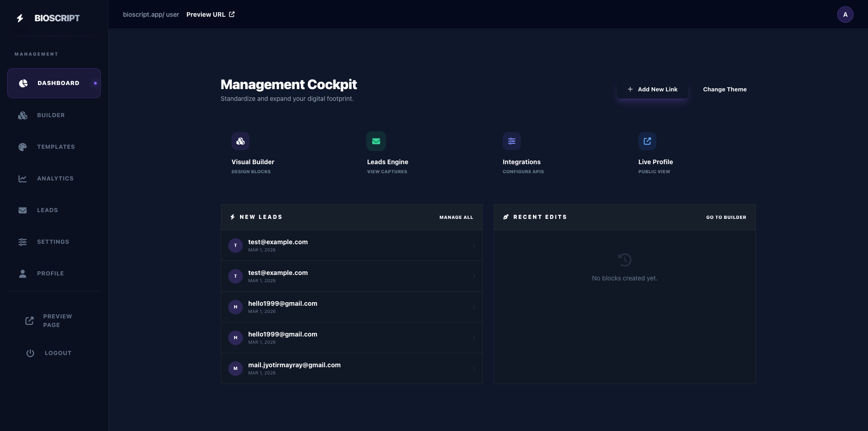Image resolution: width=868 pixels, height=431 pixels.
Task: Click the Preview Page icon
Action: [29, 321]
